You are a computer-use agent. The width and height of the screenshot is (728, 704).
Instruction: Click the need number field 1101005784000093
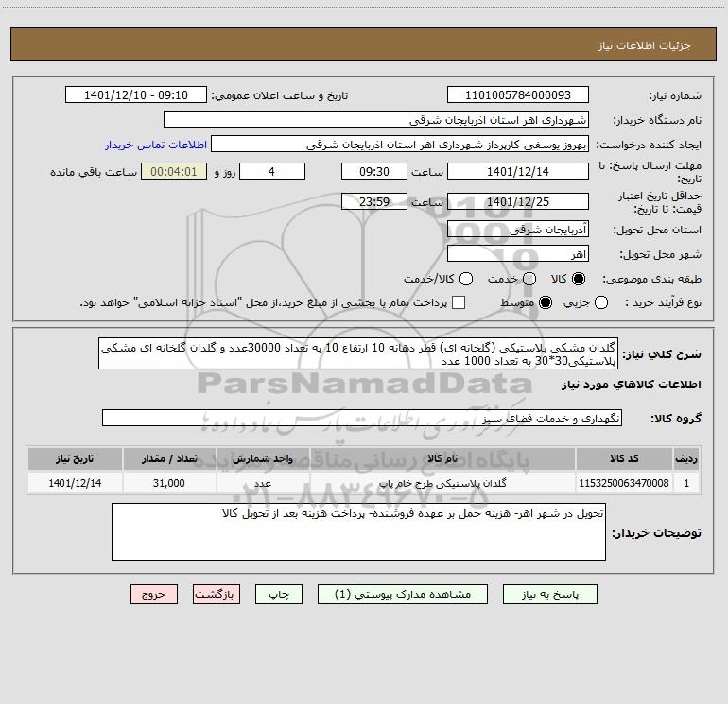[x=518, y=94]
